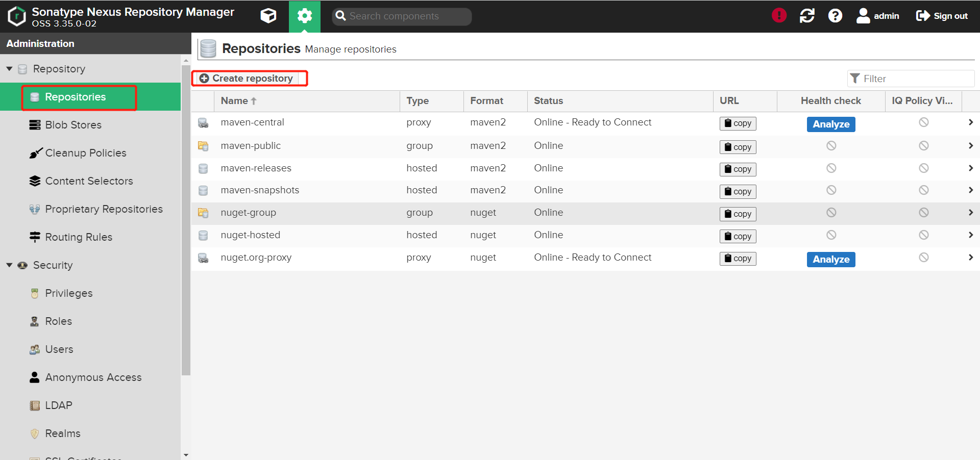Copy URL for nuget-hosted
Screen dimensions: 980x460
coord(738,236)
